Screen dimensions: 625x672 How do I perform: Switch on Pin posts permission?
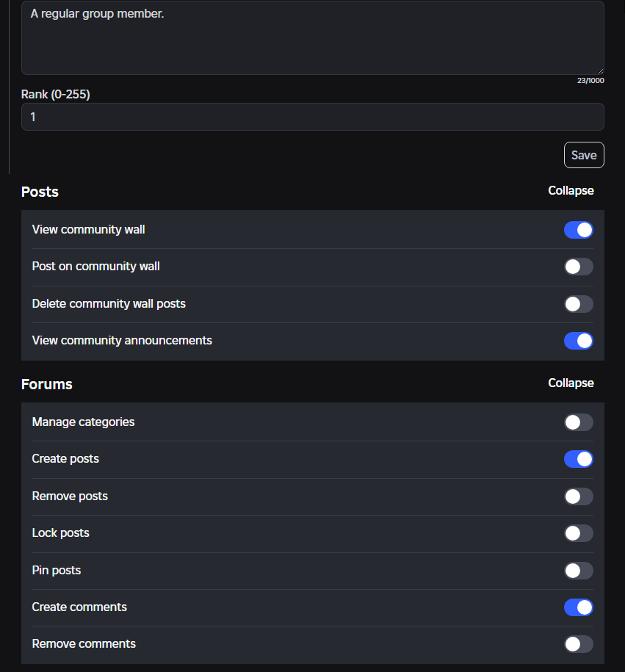point(578,571)
